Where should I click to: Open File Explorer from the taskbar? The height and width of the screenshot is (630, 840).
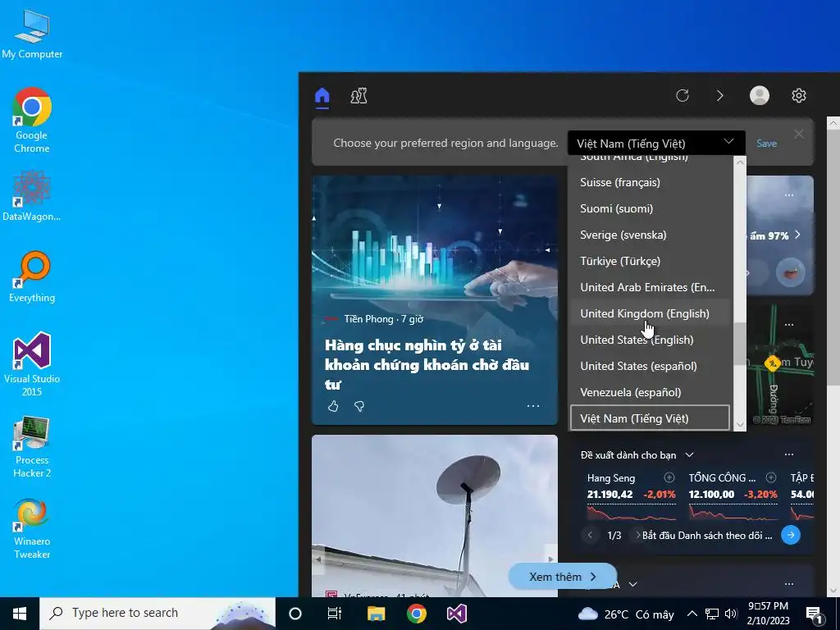point(376,614)
